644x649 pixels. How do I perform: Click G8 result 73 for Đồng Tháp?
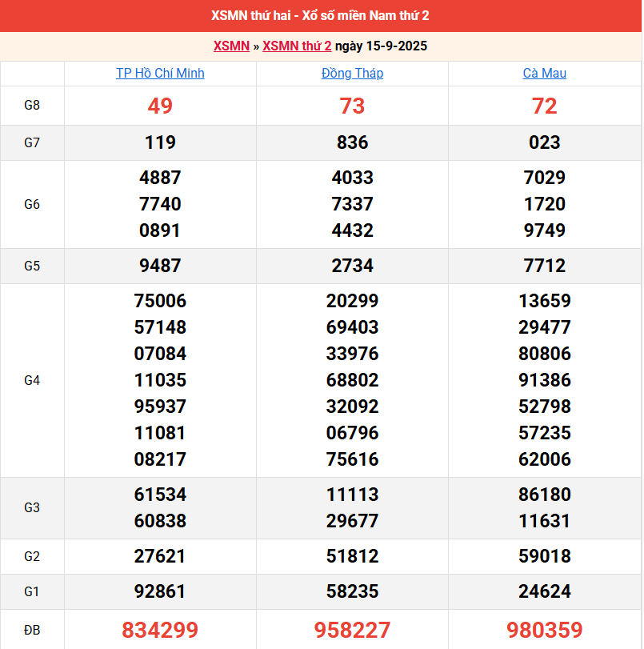[x=352, y=106]
